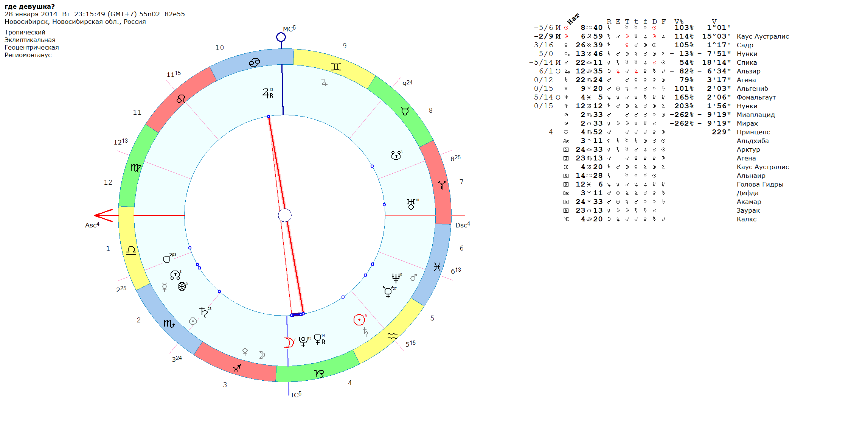868x431 pixels.
Task: Click the MC circle marker at chart top
Action: tap(281, 37)
